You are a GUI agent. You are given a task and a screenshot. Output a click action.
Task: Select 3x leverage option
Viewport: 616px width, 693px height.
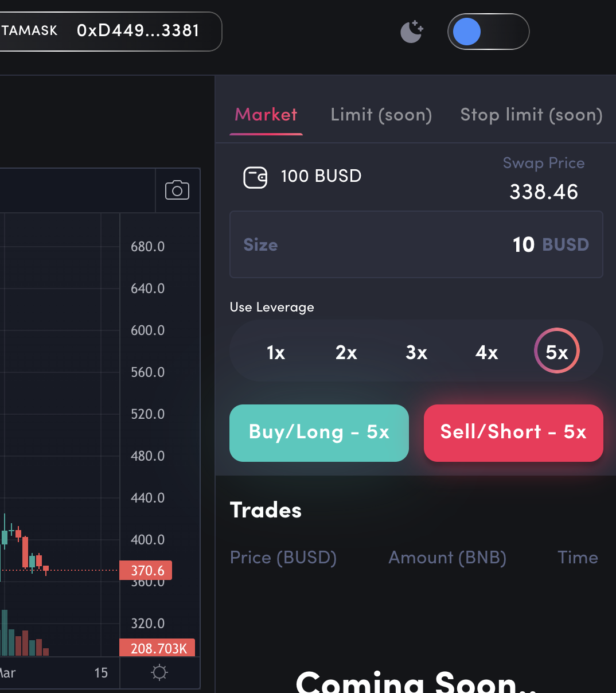[416, 352]
